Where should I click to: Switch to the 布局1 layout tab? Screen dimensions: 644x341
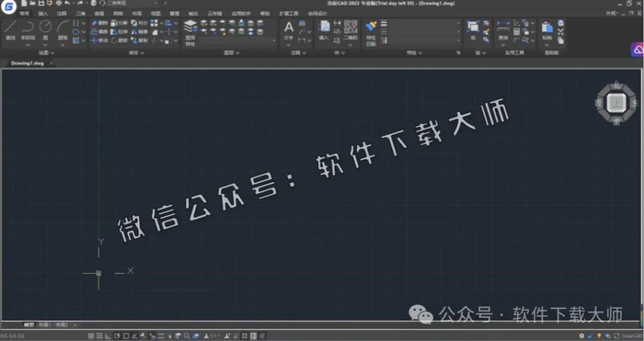(44, 325)
